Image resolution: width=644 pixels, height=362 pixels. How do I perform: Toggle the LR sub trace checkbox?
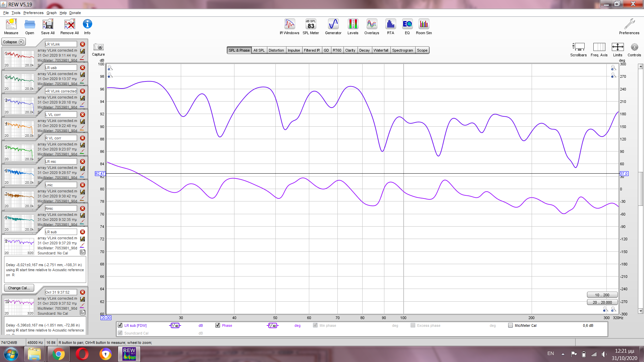tap(120, 325)
